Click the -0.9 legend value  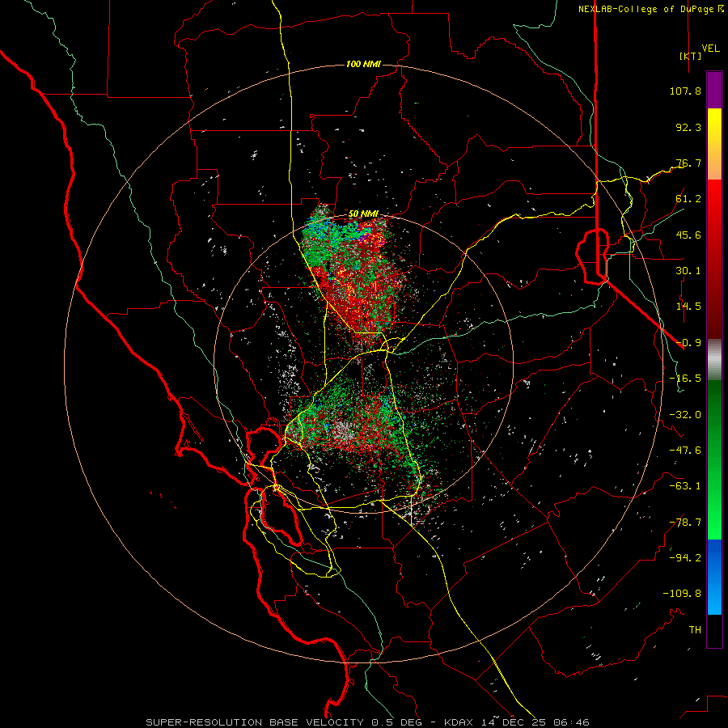688,343
